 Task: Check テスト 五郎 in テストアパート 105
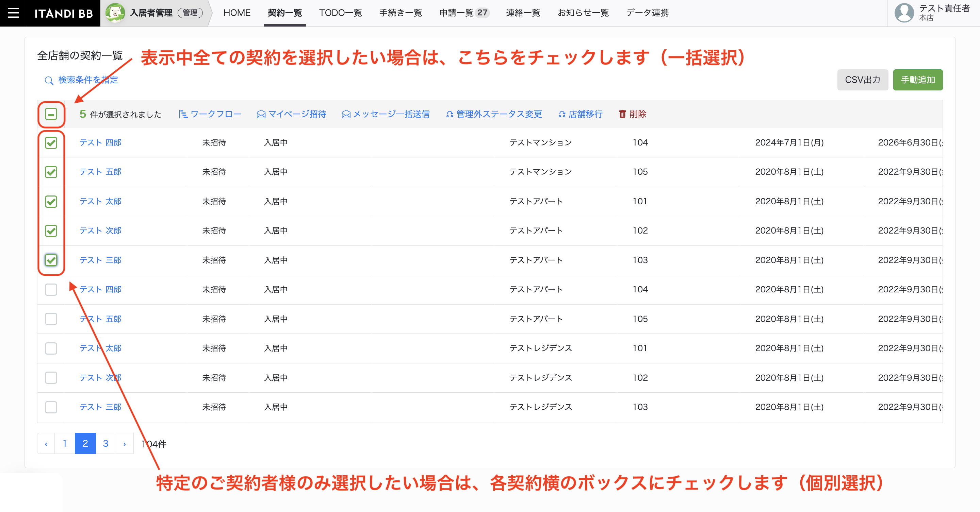(51, 319)
